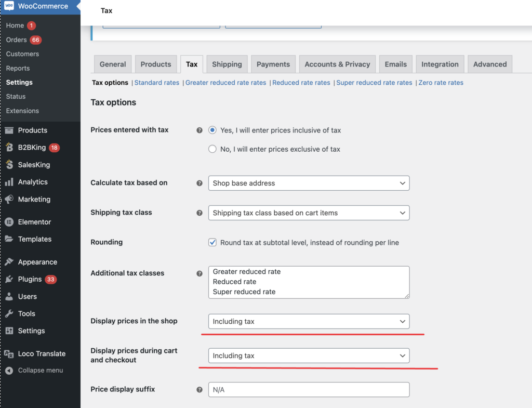This screenshot has height=408, width=532.
Task: Switch to the Shipping settings tab
Action: [x=227, y=64]
